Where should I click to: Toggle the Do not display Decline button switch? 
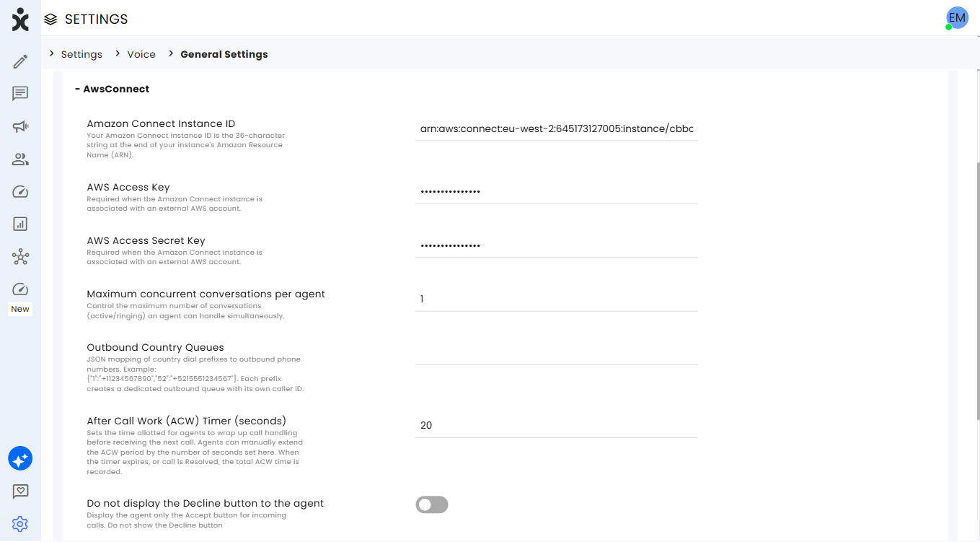[432, 504]
